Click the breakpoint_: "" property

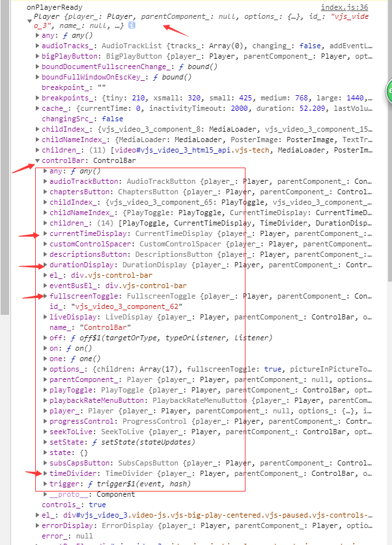pyautogui.click(x=74, y=87)
